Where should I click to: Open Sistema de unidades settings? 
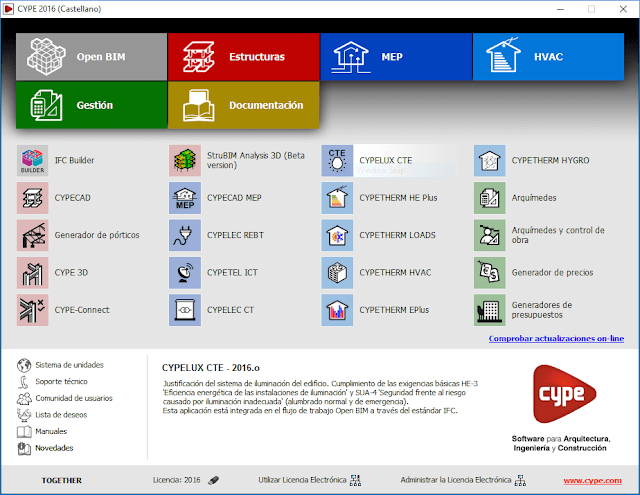click(60, 365)
